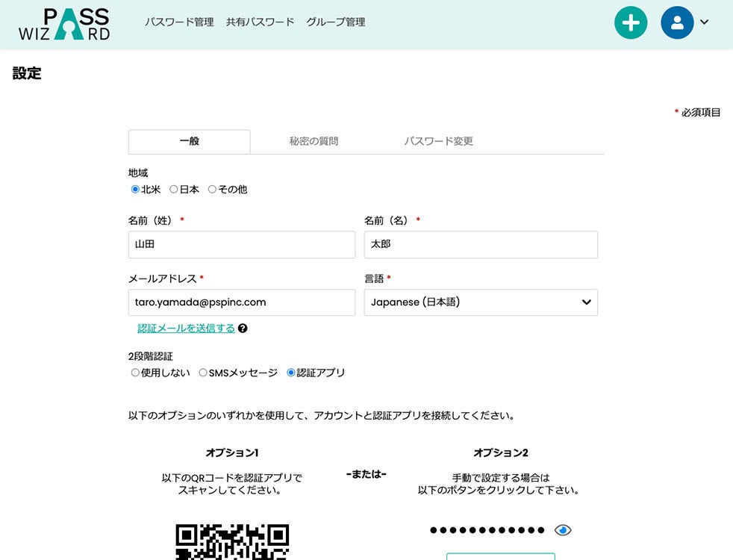Select the 認証アプリ radio button
This screenshot has width=733, height=560.
(291, 373)
